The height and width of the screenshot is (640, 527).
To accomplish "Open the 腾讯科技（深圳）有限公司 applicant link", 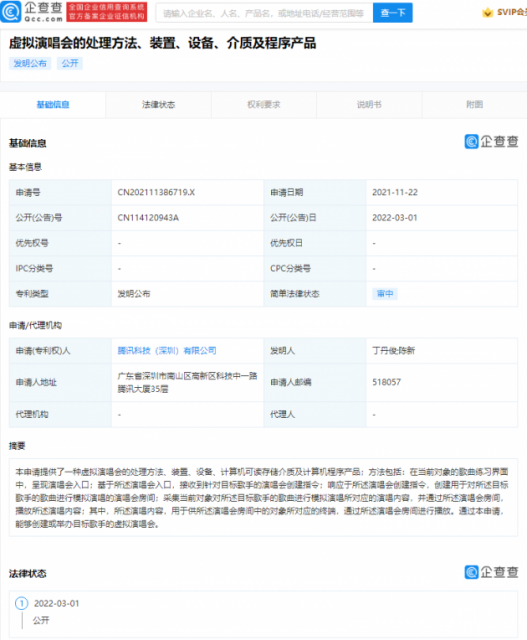I will pyautogui.click(x=167, y=351).
